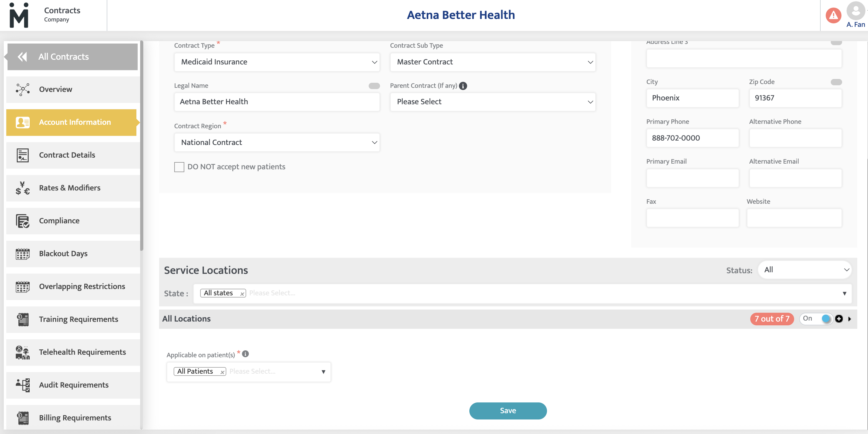This screenshot has width=868, height=434.
Task: Open the Status All dropdown
Action: click(804, 270)
